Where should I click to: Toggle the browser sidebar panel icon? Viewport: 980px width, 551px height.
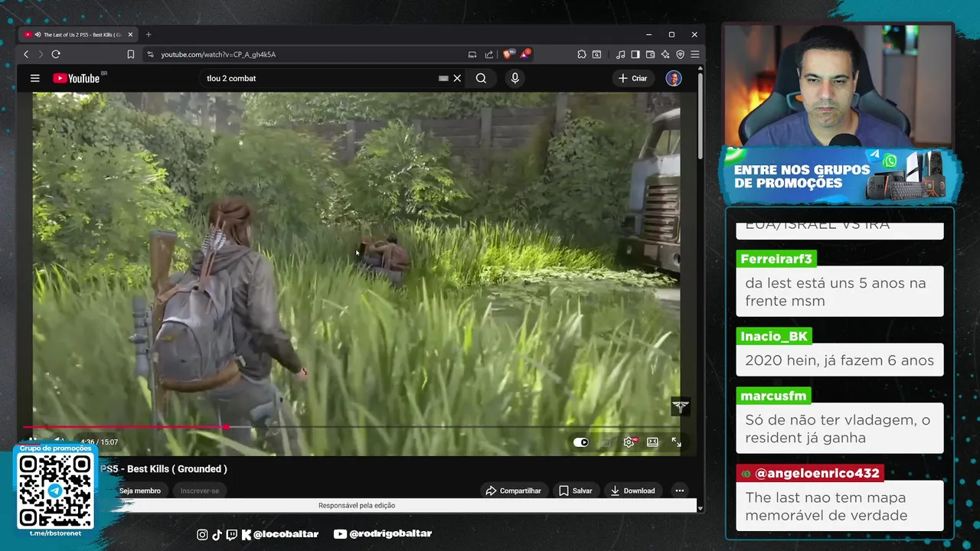635,54
